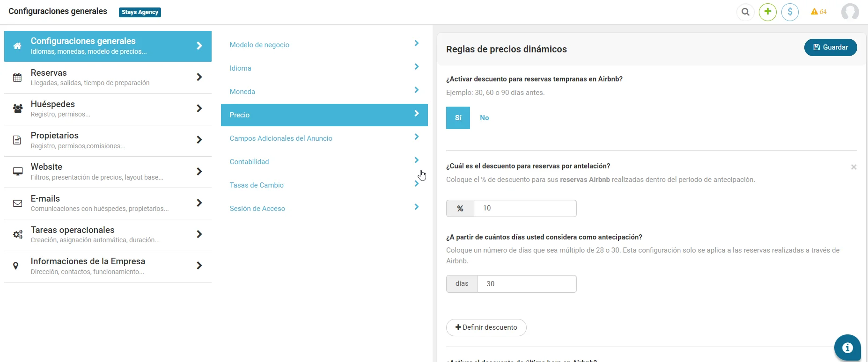
Task: Click the gears icon beside Tareas operacionales
Action: tap(18, 235)
